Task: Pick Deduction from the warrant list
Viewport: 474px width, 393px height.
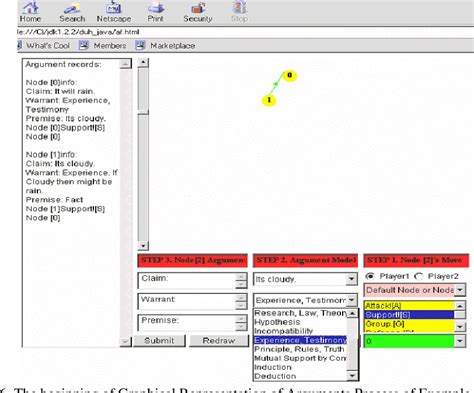Action: pos(300,376)
